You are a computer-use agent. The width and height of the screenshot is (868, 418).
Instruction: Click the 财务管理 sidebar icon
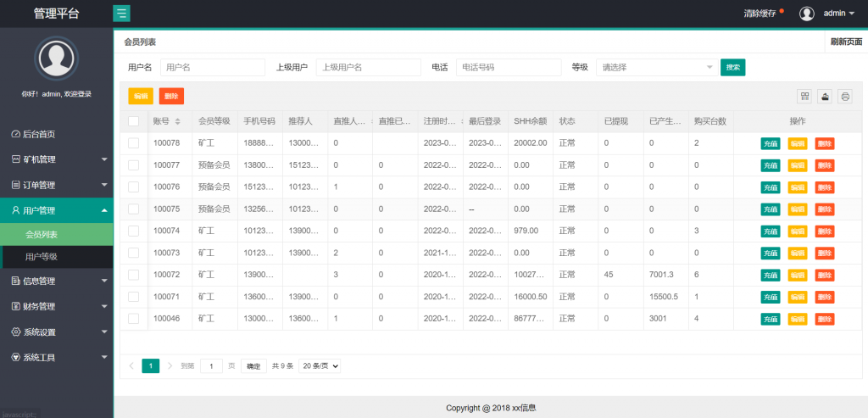pyautogui.click(x=16, y=306)
